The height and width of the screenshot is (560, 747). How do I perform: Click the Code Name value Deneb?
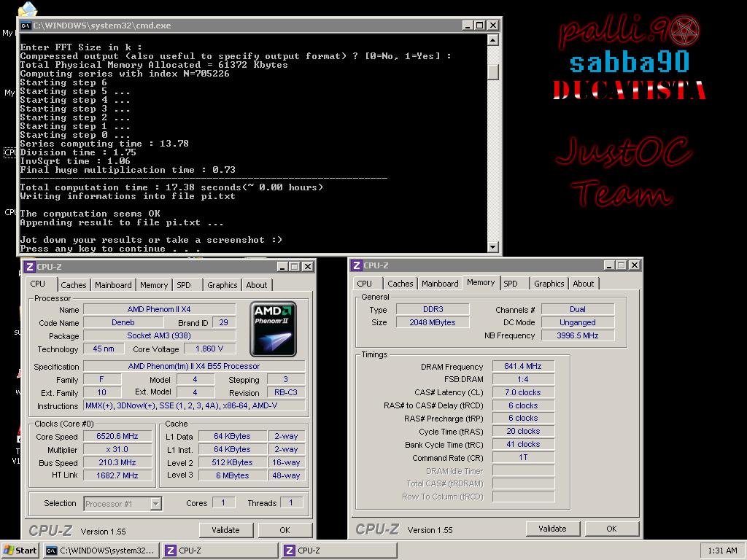(123, 322)
